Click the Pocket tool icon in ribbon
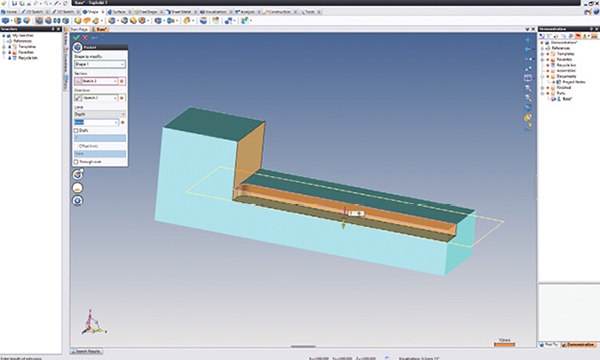 point(39,20)
